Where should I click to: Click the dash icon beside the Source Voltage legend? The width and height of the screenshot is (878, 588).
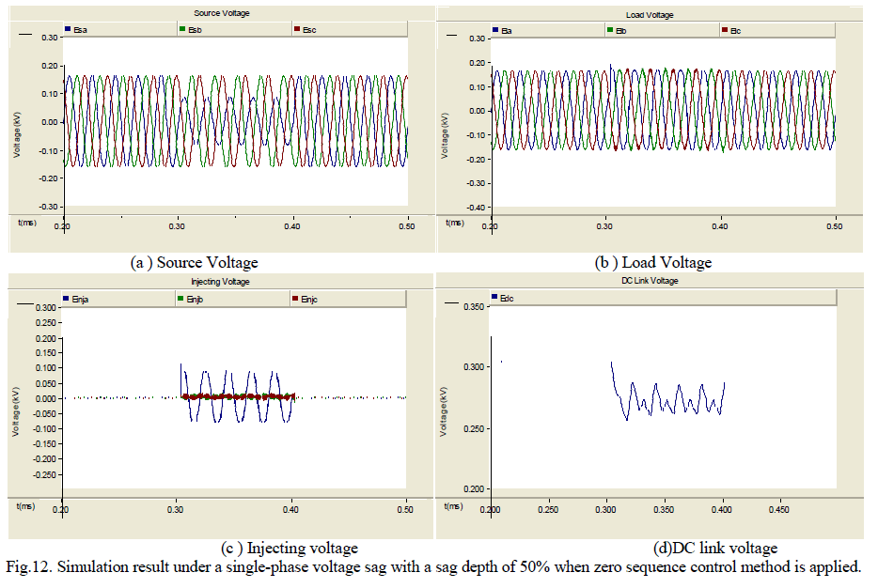(x=25, y=35)
